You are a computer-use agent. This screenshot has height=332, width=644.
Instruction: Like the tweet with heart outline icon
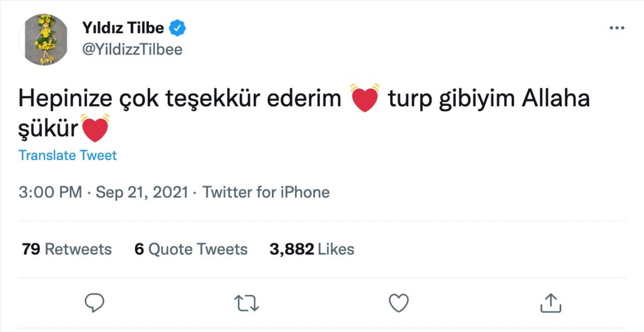[399, 303]
